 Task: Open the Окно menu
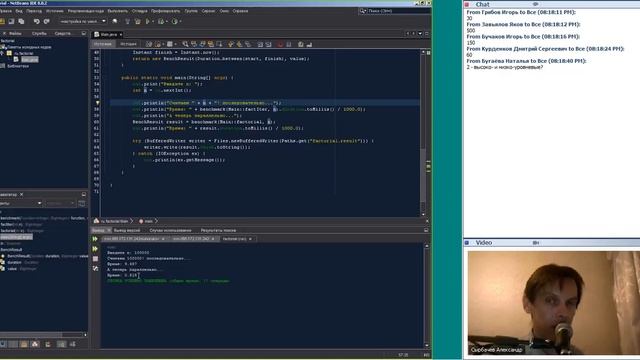[224, 11]
